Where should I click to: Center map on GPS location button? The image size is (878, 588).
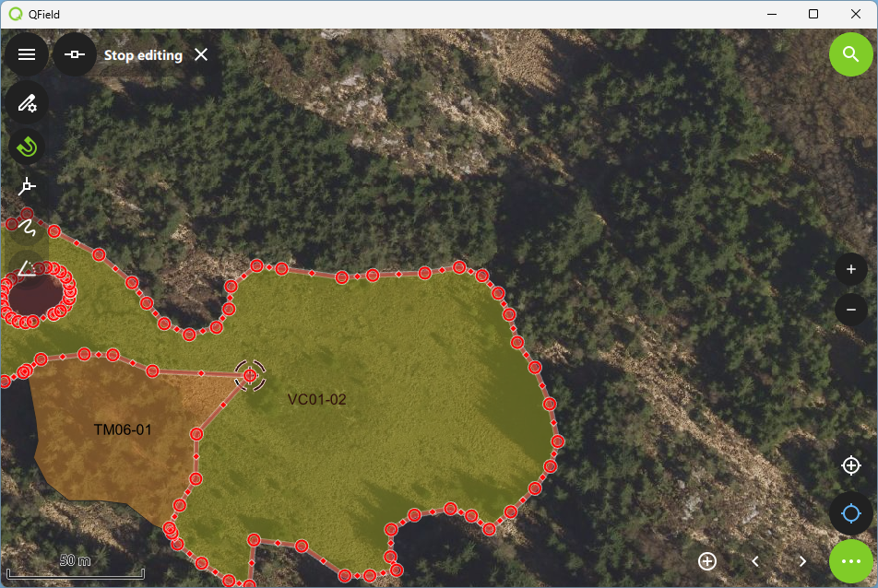[850, 513]
